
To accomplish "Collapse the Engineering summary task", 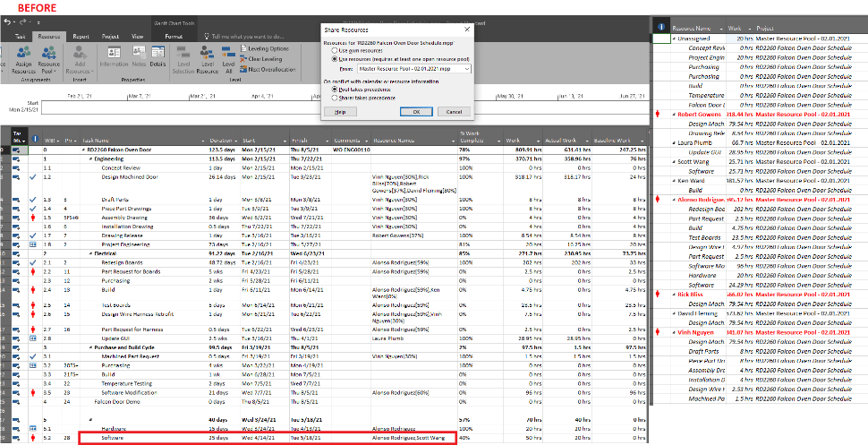I will click(90, 158).
